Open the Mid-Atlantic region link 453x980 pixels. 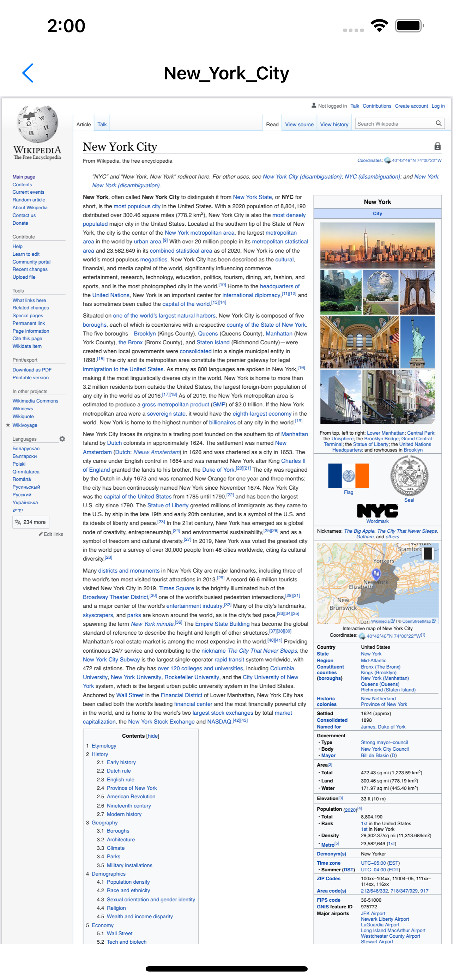(373, 660)
